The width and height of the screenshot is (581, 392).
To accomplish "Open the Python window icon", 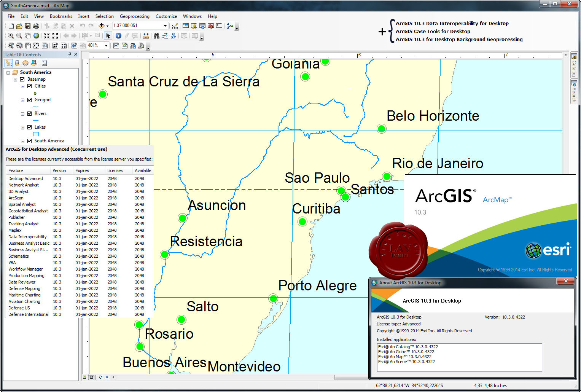I will pyautogui.click(x=219, y=26).
